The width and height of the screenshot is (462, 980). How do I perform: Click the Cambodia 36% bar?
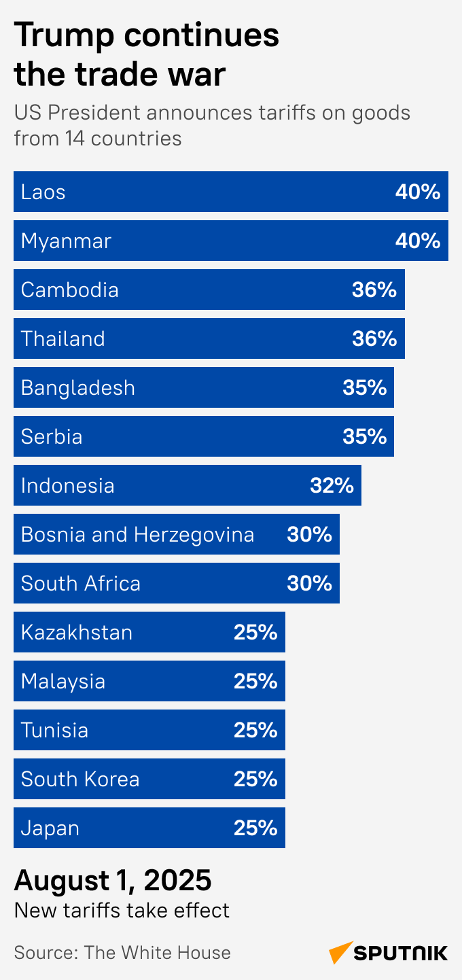(x=209, y=290)
